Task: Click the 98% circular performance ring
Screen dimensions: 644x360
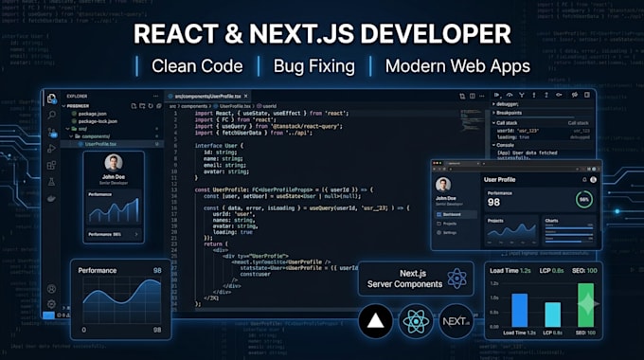Action: 584,200
